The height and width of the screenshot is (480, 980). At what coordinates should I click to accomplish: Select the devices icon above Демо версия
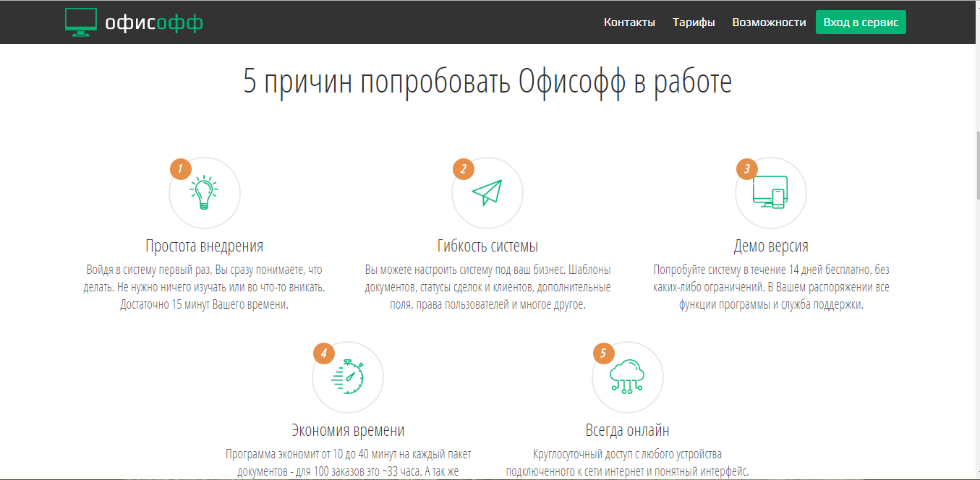(770, 193)
